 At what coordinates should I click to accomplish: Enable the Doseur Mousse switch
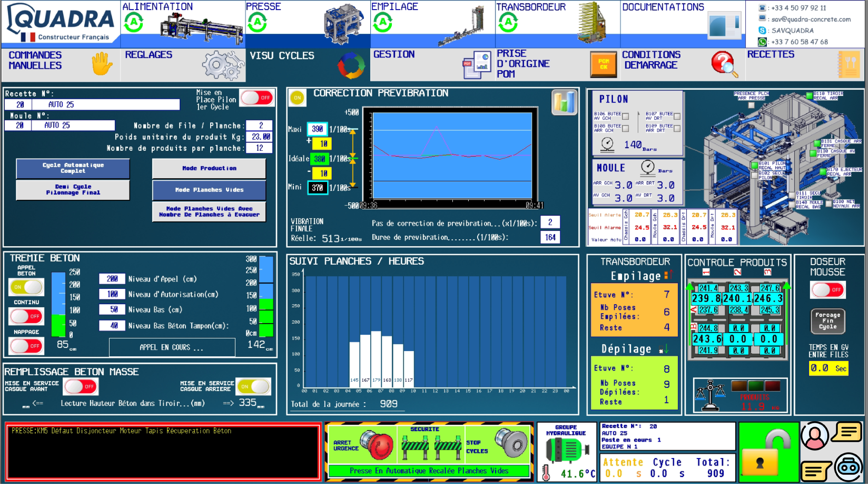828,290
